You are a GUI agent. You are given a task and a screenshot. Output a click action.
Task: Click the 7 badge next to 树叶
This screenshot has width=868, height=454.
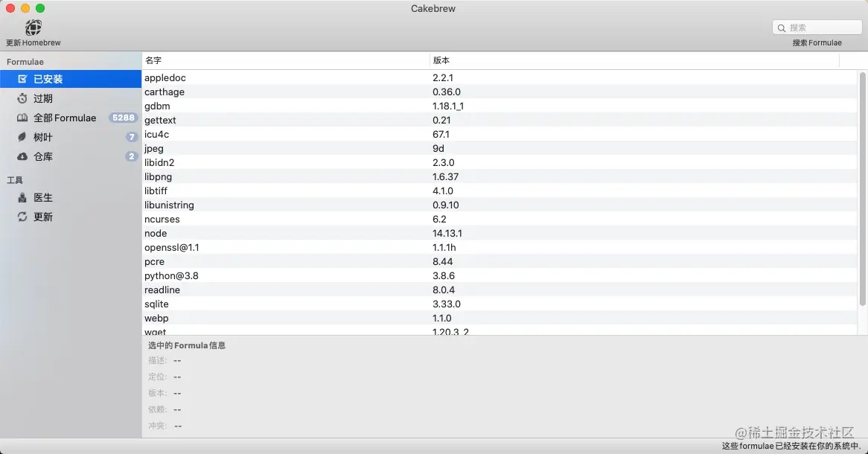132,137
